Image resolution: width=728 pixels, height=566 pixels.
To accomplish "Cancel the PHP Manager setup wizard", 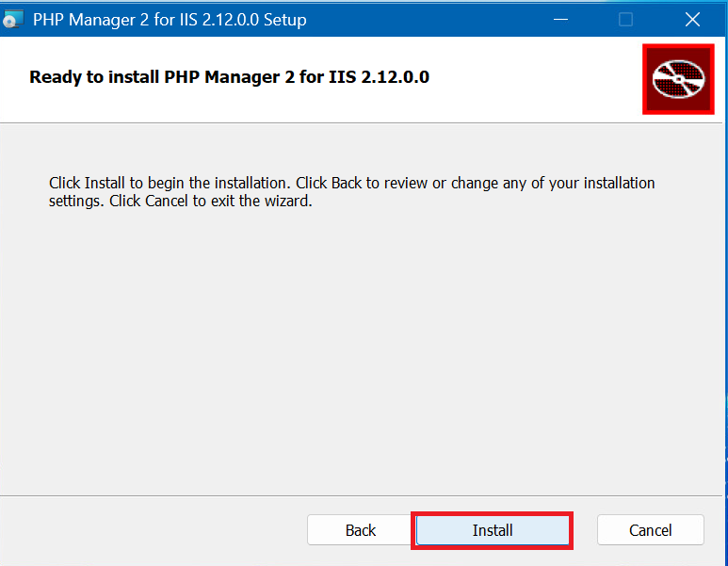I will pyautogui.click(x=650, y=530).
